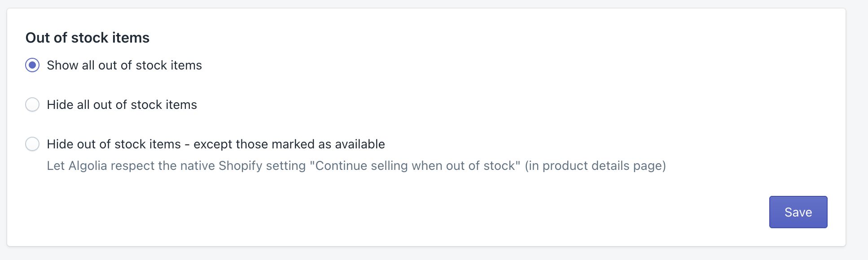Switch to hiding all out of stock items
The height and width of the screenshot is (260, 868).
[122, 104]
